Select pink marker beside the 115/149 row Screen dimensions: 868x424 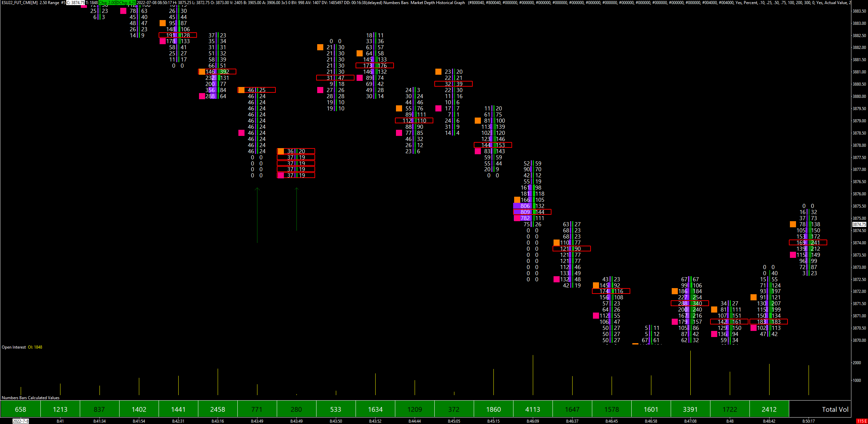pyautogui.click(x=793, y=255)
